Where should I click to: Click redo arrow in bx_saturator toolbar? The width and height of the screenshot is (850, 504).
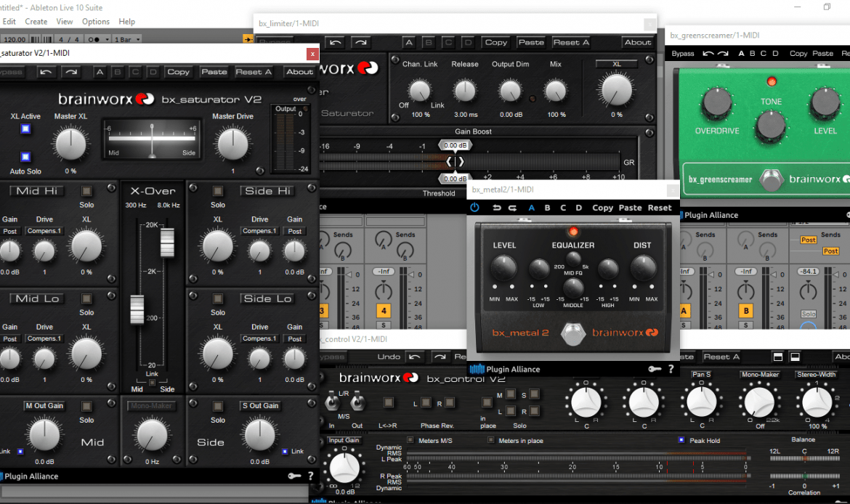(x=70, y=72)
